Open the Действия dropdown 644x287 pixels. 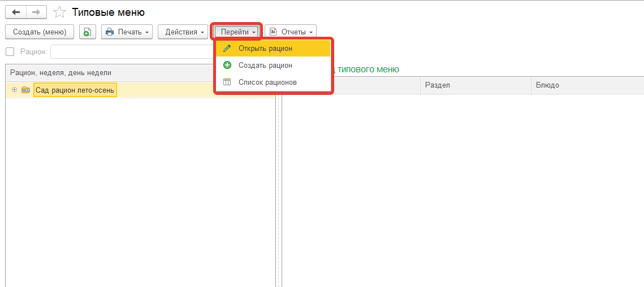point(183,32)
